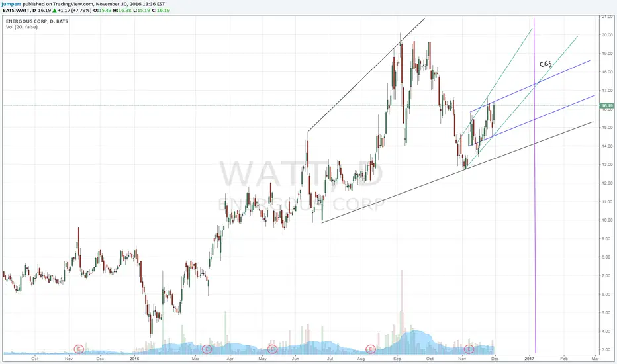The height and width of the screenshot is (364, 617).
Task: Click the 13.00 price axis label
Action: pyautogui.click(x=607, y=165)
